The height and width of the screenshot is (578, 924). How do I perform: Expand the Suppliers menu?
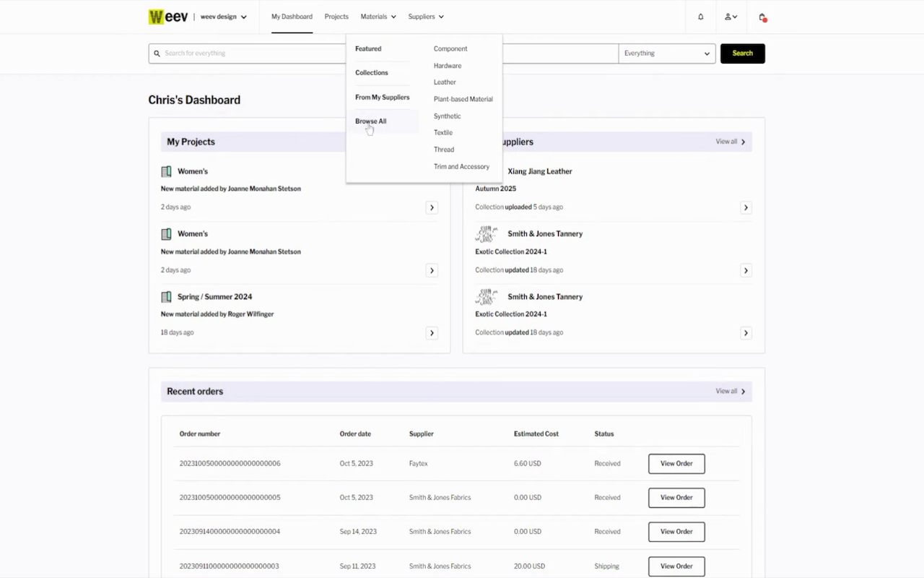[x=426, y=17]
